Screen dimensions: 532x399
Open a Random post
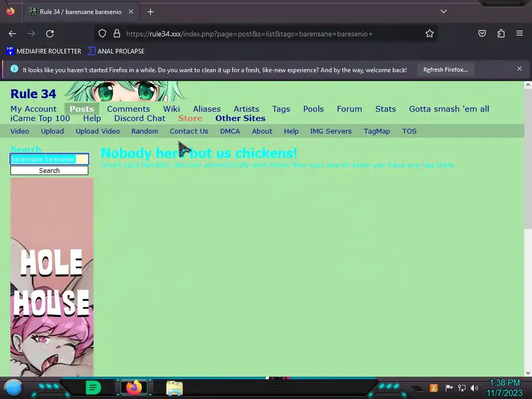coord(144,131)
